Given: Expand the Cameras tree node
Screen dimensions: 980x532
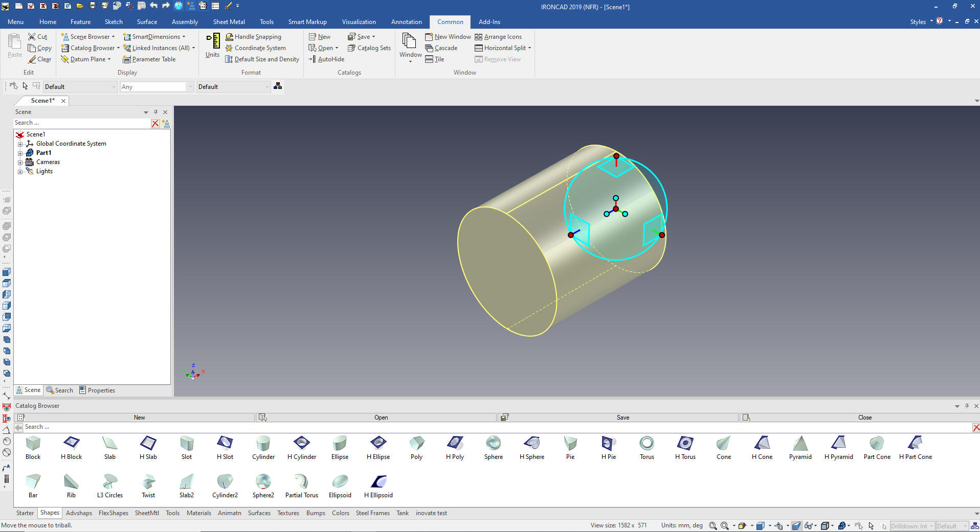Looking at the screenshot, I should [20, 162].
